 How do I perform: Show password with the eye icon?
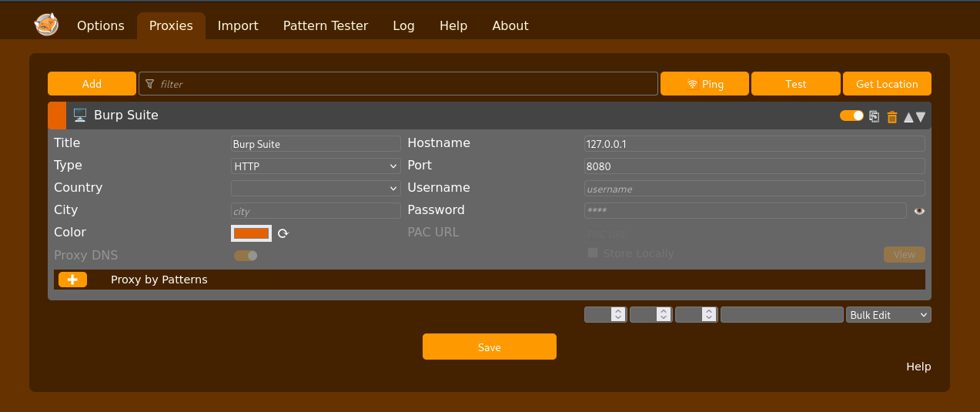click(x=919, y=210)
